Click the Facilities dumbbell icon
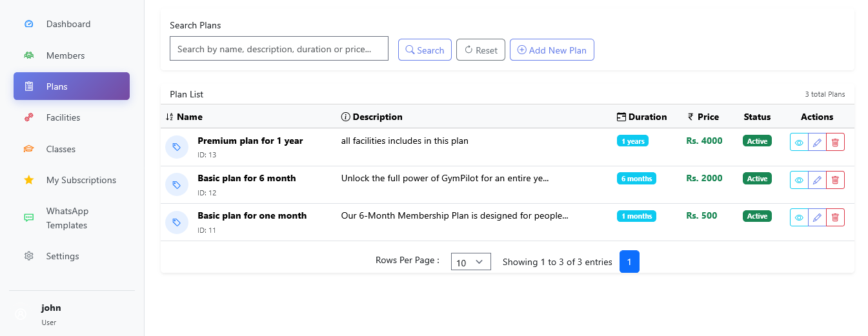 pos(28,117)
